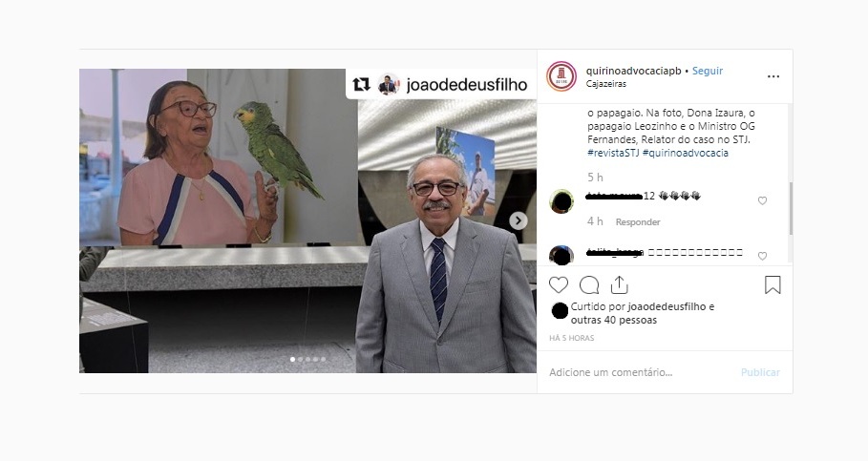Follow the account via Seguir
The width and height of the screenshot is (868, 461).
point(708,71)
